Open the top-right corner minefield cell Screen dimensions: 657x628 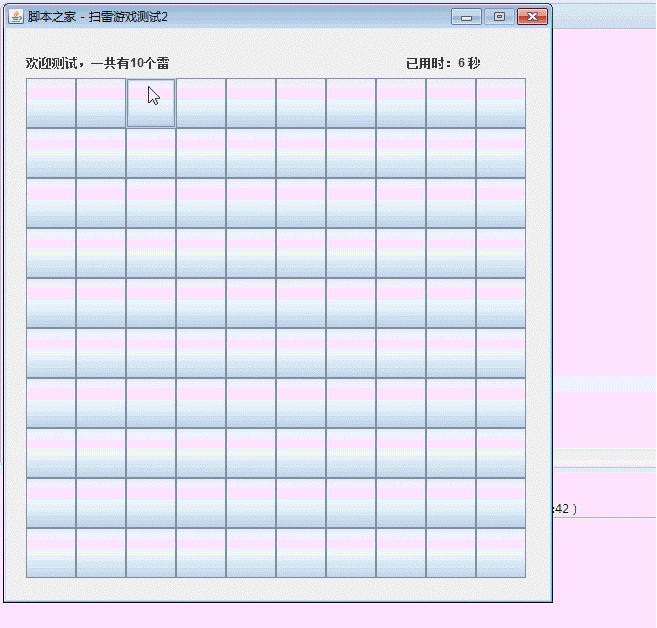(501, 103)
